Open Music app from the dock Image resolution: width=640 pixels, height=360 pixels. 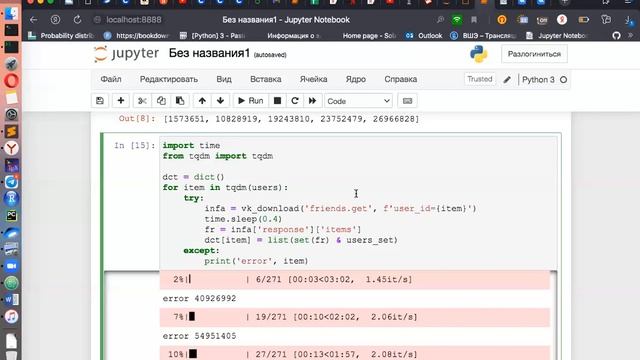pyautogui.click(x=11, y=316)
